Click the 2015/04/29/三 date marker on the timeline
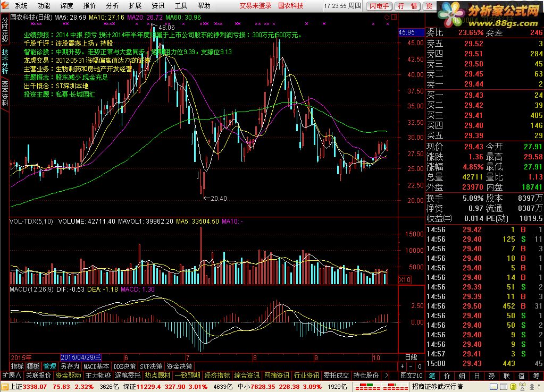544x392 pixels. [x=81, y=357]
